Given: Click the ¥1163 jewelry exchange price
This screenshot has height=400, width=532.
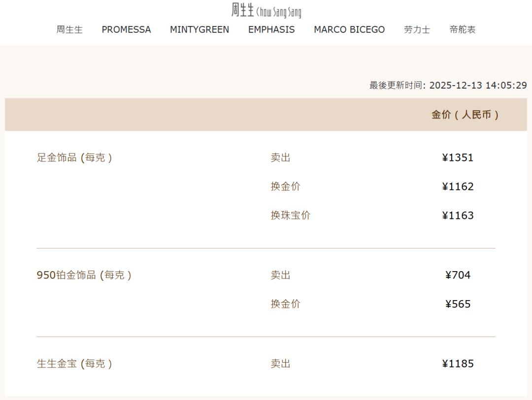Looking at the screenshot, I should coord(458,215).
